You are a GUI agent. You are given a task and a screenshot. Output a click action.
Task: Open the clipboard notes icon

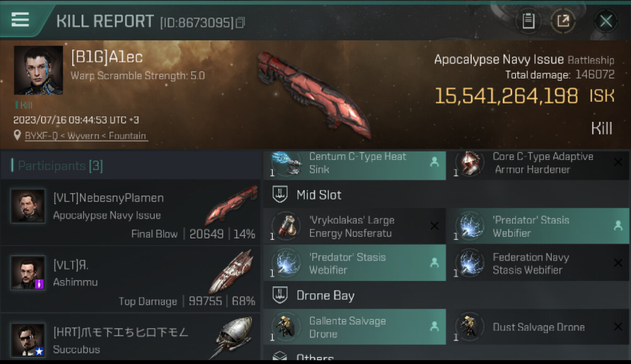tap(528, 21)
